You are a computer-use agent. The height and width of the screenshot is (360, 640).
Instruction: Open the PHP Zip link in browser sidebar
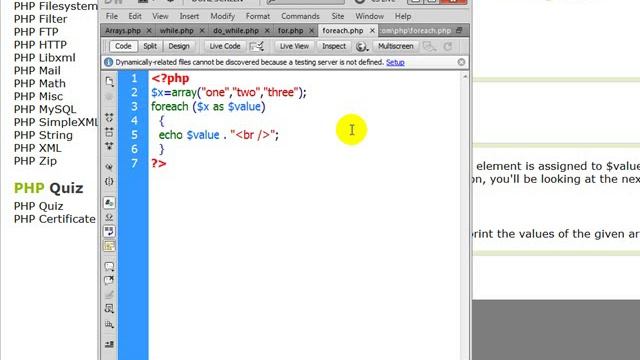[35, 161]
